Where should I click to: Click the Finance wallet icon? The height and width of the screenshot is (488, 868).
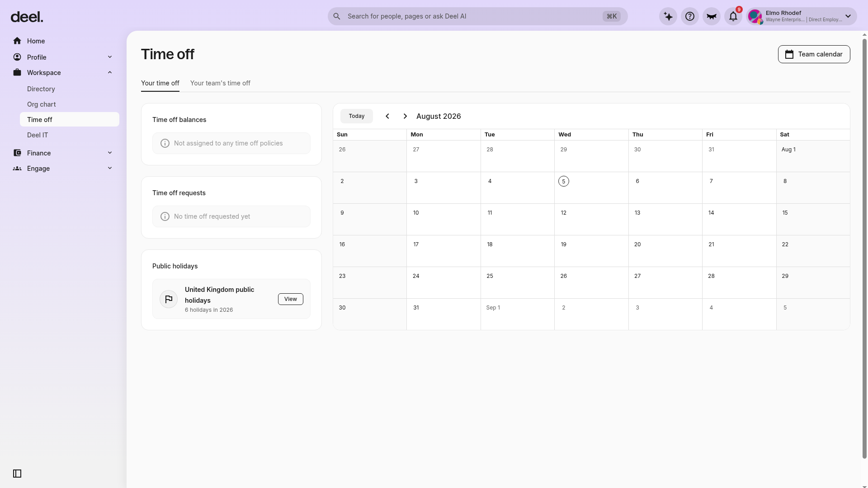point(17,153)
